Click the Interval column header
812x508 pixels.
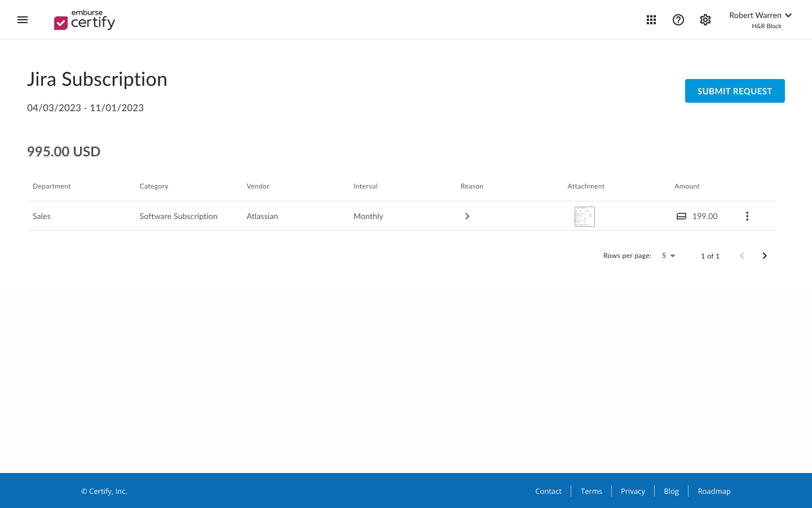(x=365, y=186)
